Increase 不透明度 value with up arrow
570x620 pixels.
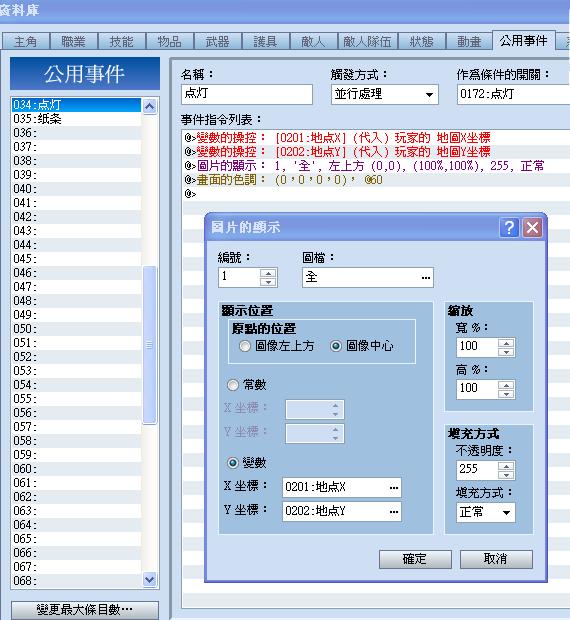pyautogui.click(x=506, y=466)
